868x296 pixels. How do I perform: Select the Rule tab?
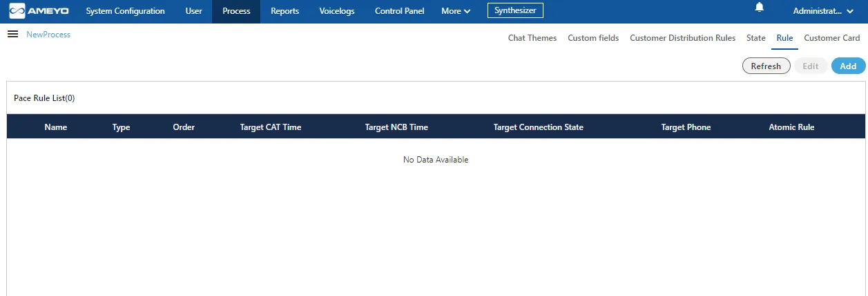(x=784, y=38)
